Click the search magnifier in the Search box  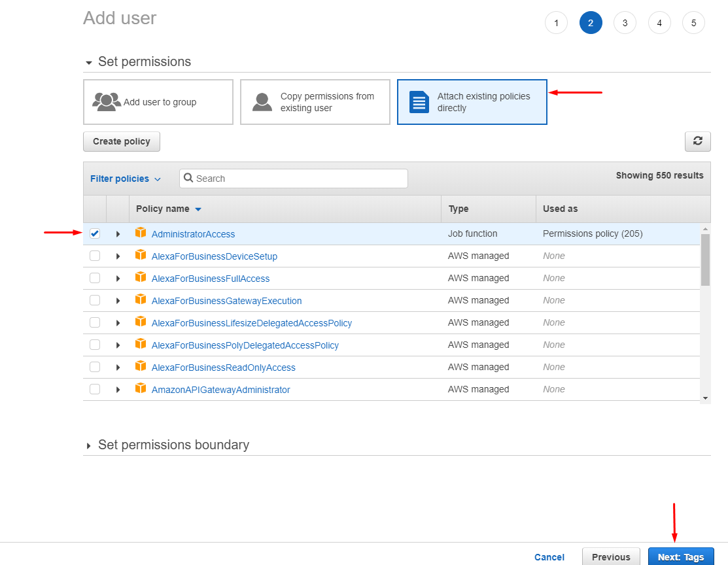click(x=189, y=178)
